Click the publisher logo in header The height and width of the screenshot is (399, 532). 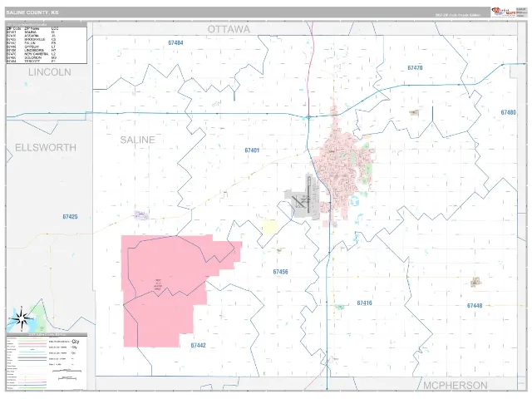point(504,12)
